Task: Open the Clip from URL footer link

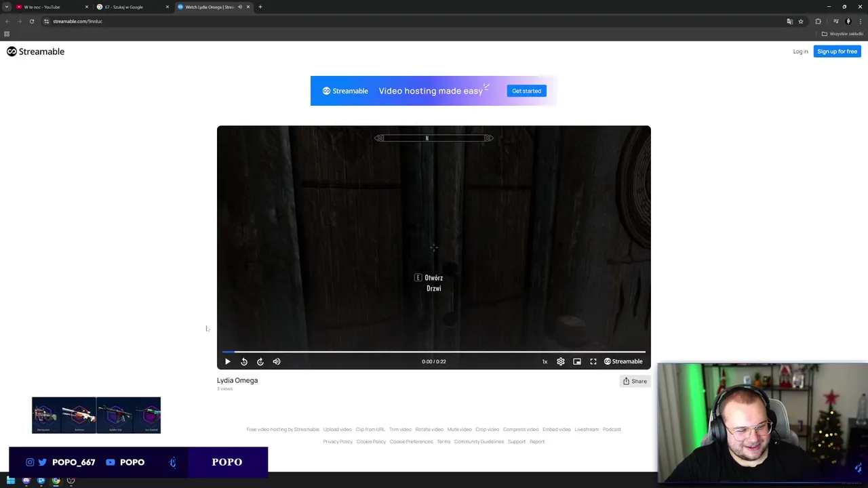Action: pyautogui.click(x=370, y=429)
